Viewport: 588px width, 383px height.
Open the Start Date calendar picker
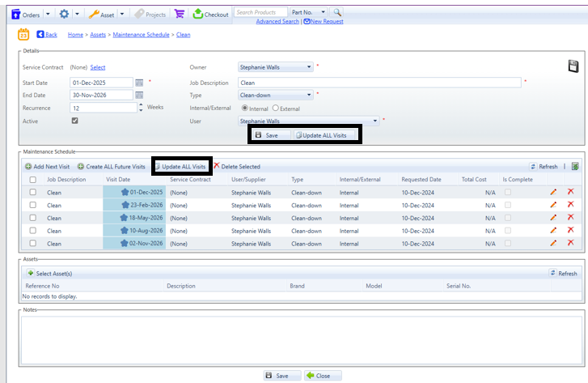[x=139, y=83]
